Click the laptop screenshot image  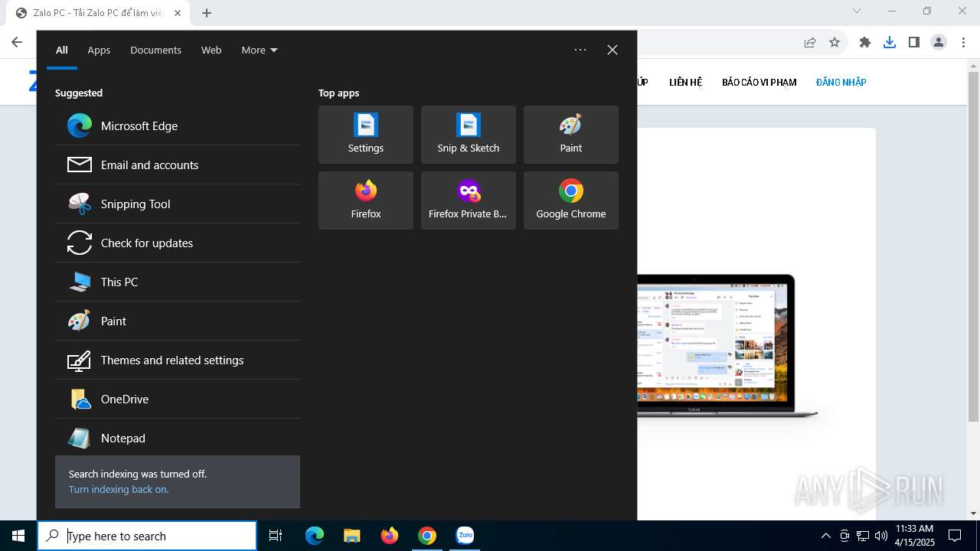point(727,347)
